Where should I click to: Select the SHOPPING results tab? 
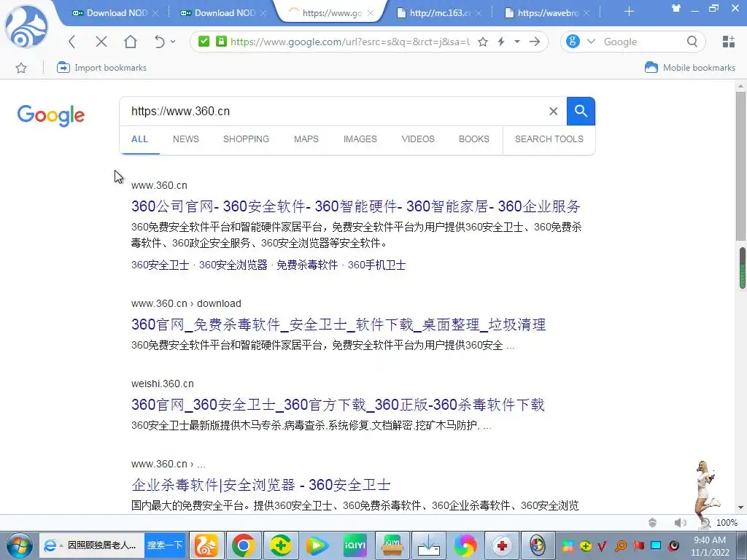[x=247, y=139]
